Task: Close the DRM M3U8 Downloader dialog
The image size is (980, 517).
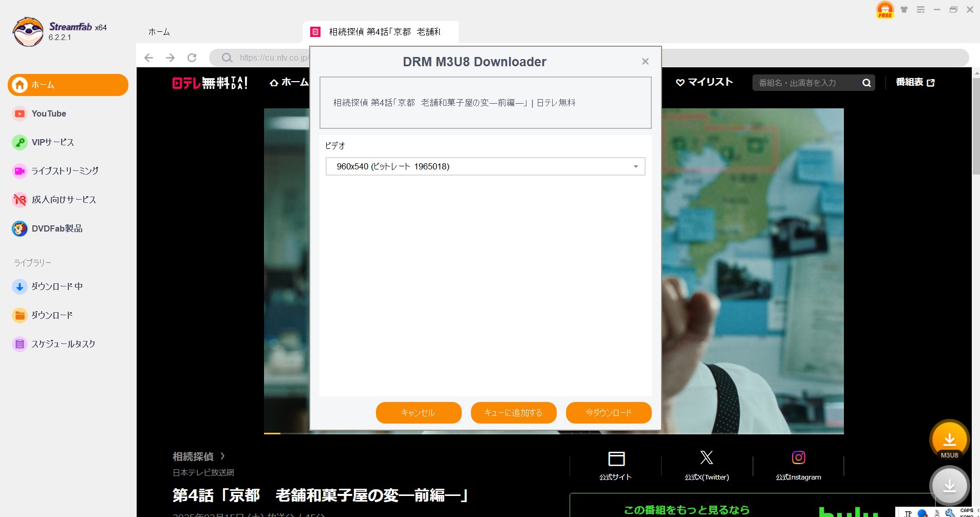Action: tap(646, 62)
